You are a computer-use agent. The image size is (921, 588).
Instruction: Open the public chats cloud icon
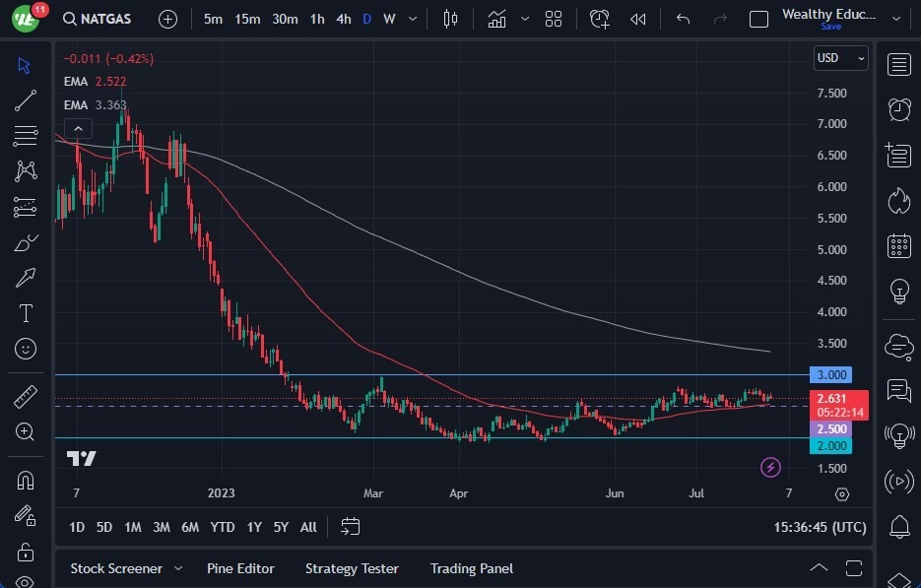click(x=898, y=346)
